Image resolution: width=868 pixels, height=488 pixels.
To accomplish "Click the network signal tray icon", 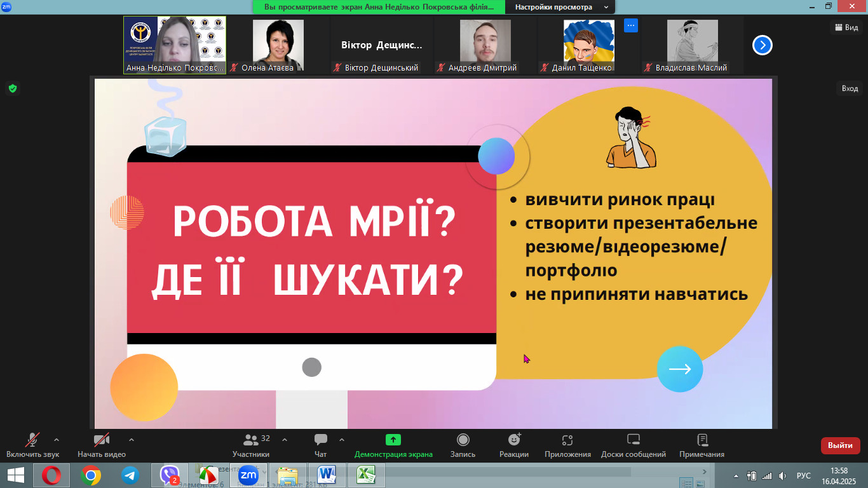I will [x=767, y=475].
